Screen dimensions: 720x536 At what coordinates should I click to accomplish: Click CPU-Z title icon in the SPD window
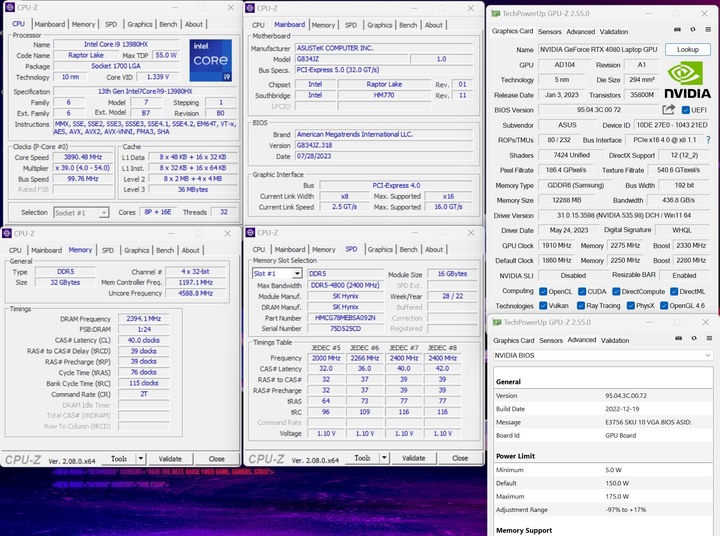click(250, 232)
